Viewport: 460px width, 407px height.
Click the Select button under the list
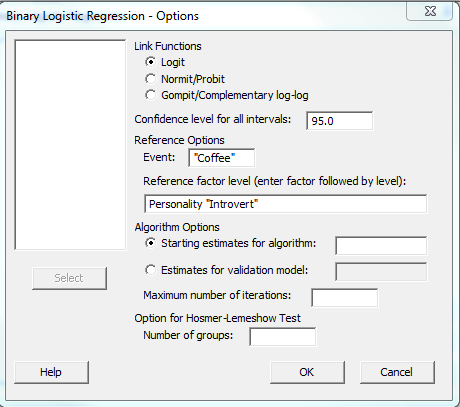click(x=69, y=278)
